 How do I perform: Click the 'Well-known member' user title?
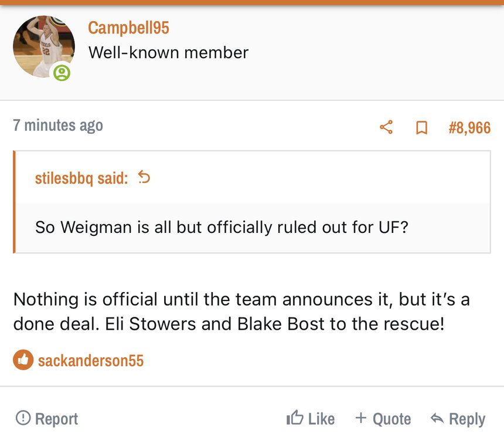[168, 52]
